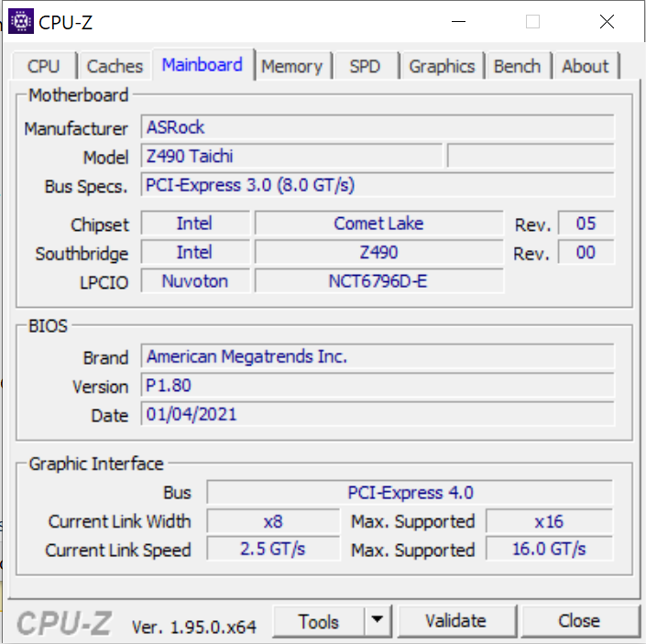Screen dimensions: 646x644
Task: Click the Validate button
Action: (456, 621)
